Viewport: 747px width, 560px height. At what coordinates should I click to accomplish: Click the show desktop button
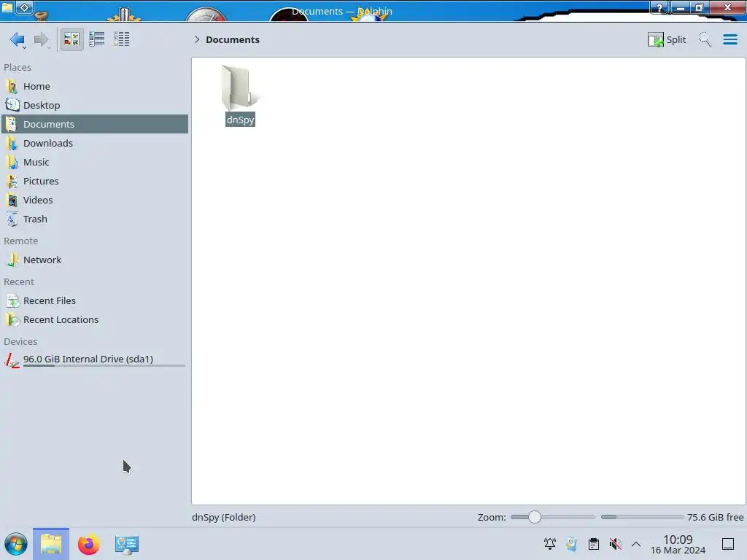click(x=728, y=544)
